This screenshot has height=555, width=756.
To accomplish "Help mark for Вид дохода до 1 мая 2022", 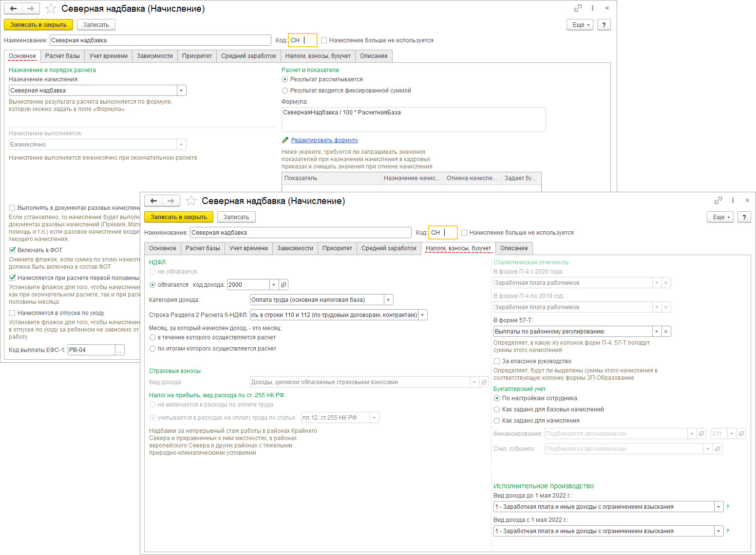I will click(728, 507).
